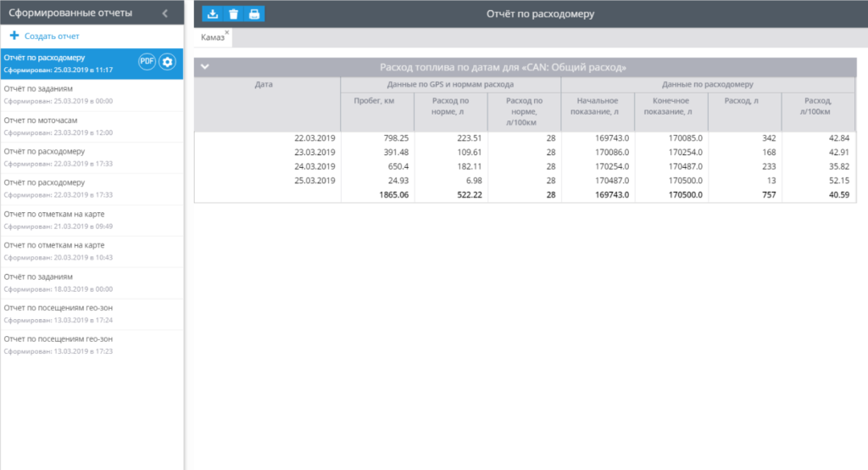Viewport: 868px width, 470px height.
Task: Click the Создать отчет link
Action: tap(52, 36)
